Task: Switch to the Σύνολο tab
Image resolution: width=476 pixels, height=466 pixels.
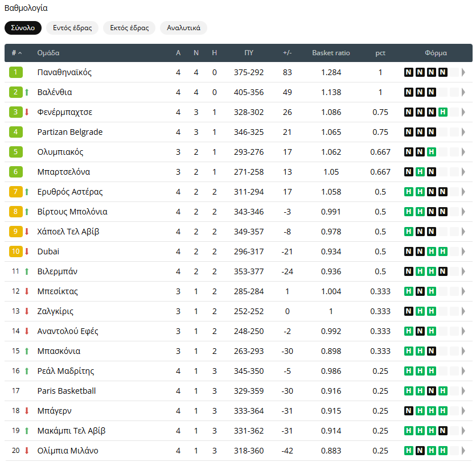Action: coord(23,28)
